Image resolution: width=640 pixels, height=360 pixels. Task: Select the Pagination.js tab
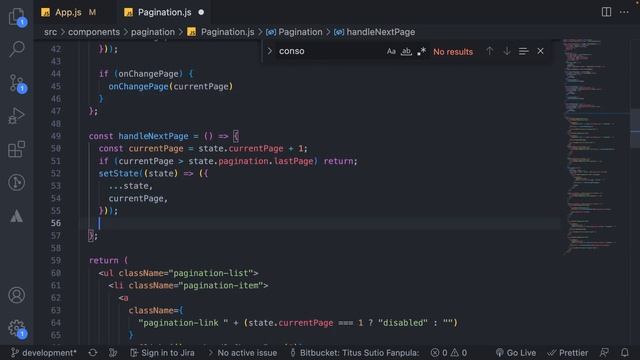(x=164, y=12)
